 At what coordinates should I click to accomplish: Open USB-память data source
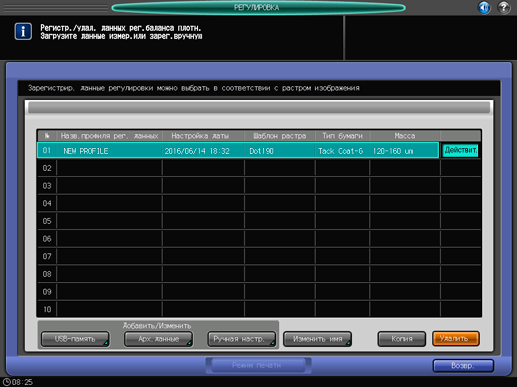75,339
